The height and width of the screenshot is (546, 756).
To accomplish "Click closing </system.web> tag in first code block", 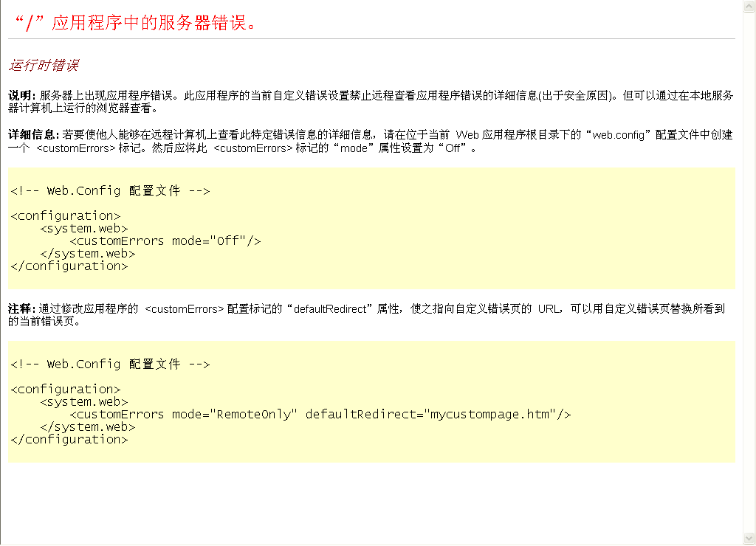I will tap(88, 254).
